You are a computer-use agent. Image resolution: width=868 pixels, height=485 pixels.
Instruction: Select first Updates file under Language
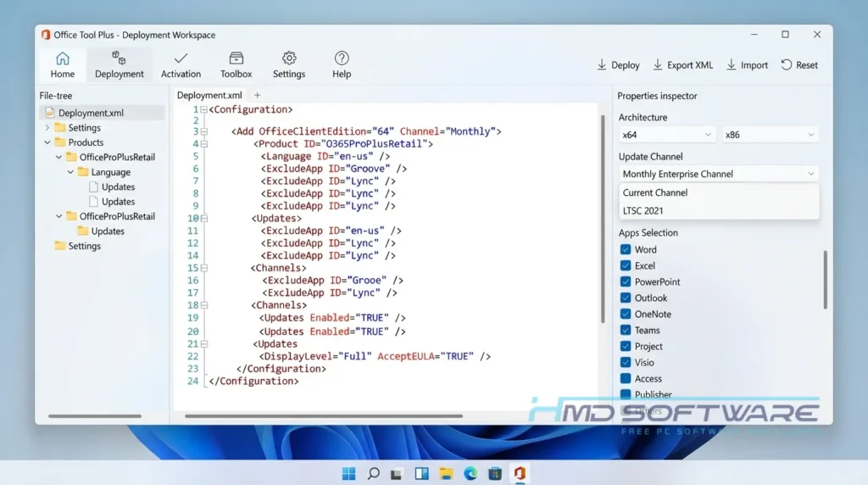112,187
